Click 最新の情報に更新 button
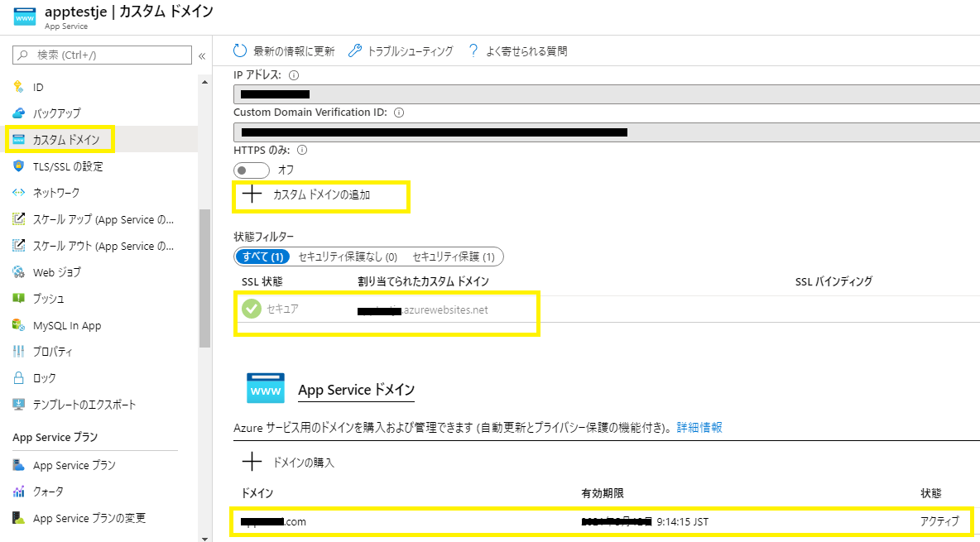Image resolution: width=980 pixels, height=542 pixels. pos(284,50)
